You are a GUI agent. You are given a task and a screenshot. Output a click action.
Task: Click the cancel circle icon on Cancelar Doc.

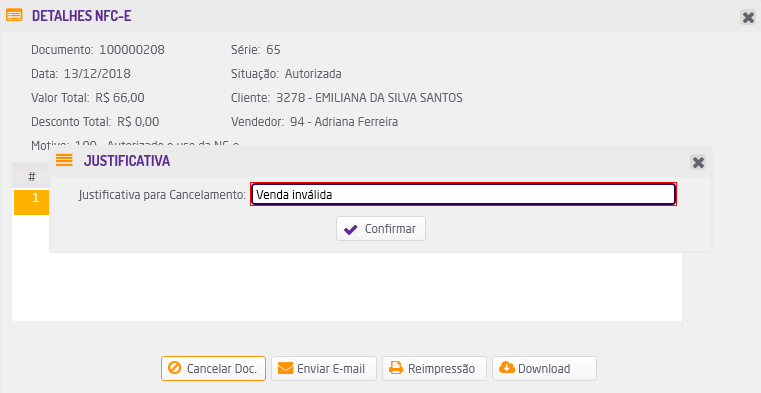174,368
